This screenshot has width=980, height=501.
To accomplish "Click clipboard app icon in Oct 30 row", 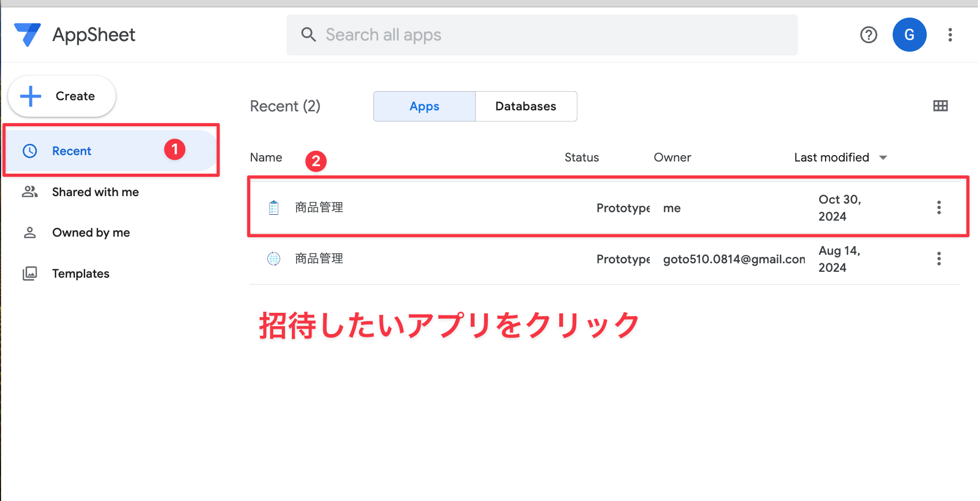I will (274, 207).
